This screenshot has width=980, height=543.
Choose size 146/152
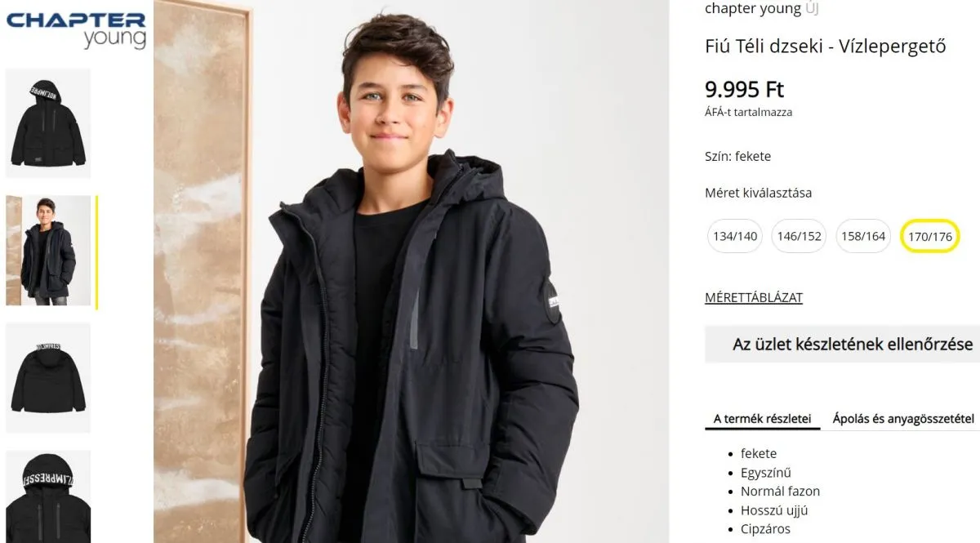tap(799, 236)
